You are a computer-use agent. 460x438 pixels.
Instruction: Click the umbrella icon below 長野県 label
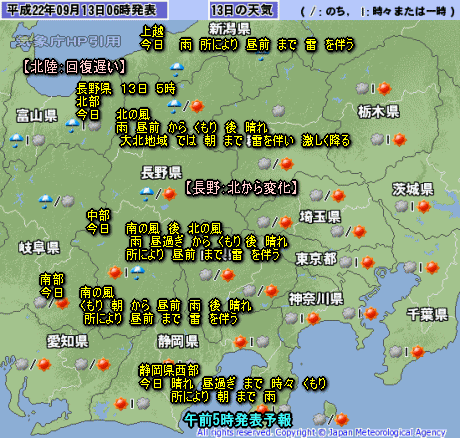tap(147, 194)
